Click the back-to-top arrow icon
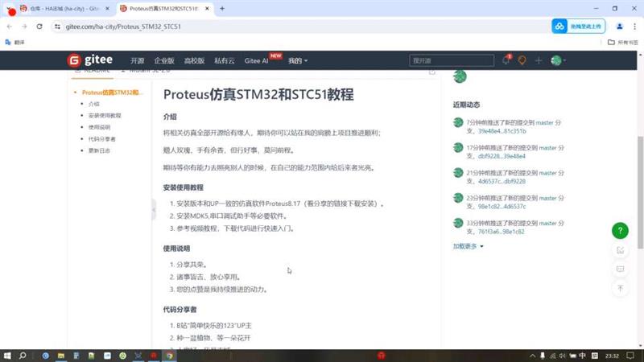The width and height of the screenshot is (644, 362). [x=620, y=288]
